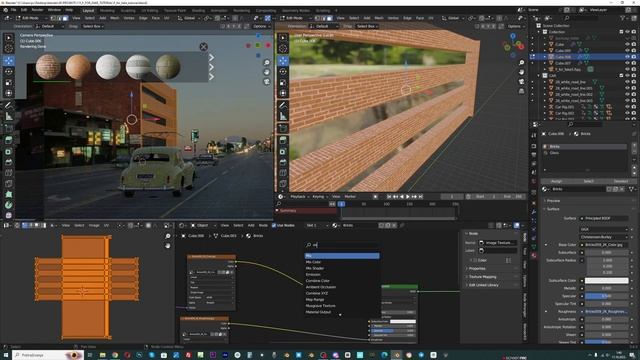Close the material preview overlay
640x360 pixels.
[x=203, y=47]
